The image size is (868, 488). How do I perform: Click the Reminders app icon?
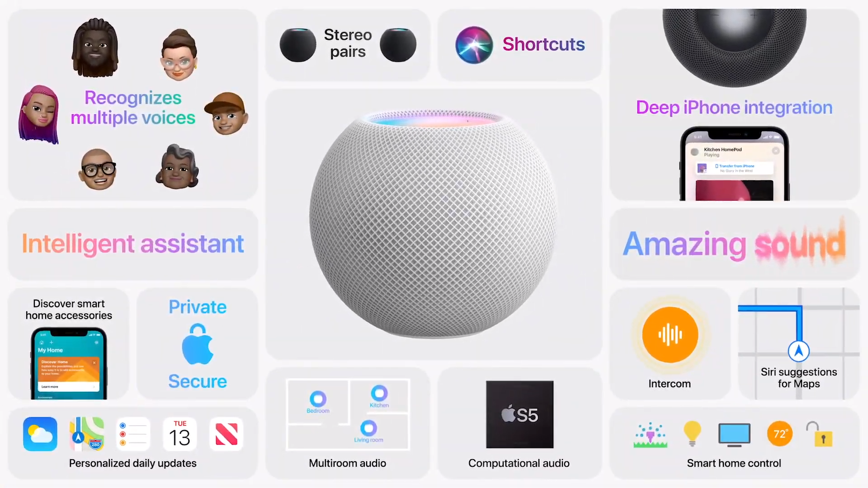tap(132, 433)
